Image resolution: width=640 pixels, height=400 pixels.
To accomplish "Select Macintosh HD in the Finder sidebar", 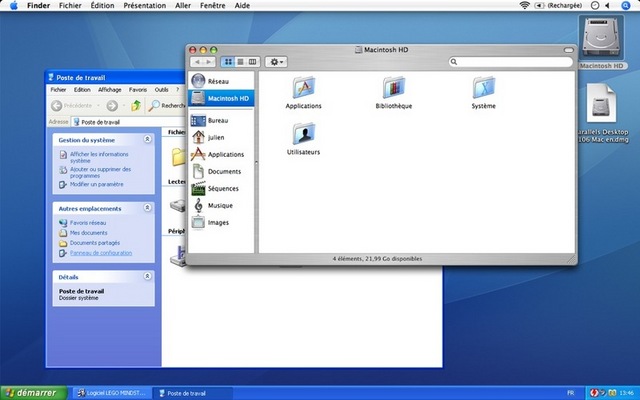I will click(x=221, y=98).
